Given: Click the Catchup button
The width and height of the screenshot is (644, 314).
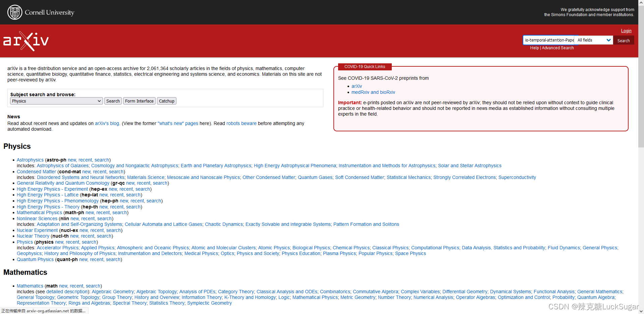Looking at the screenshot, I should point(167,101).
